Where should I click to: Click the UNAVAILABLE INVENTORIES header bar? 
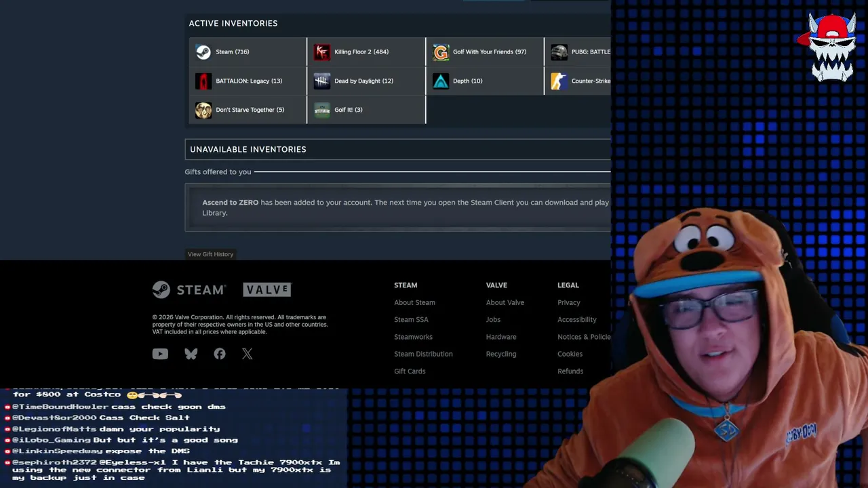pyautogui.click(x=398, y=149)
